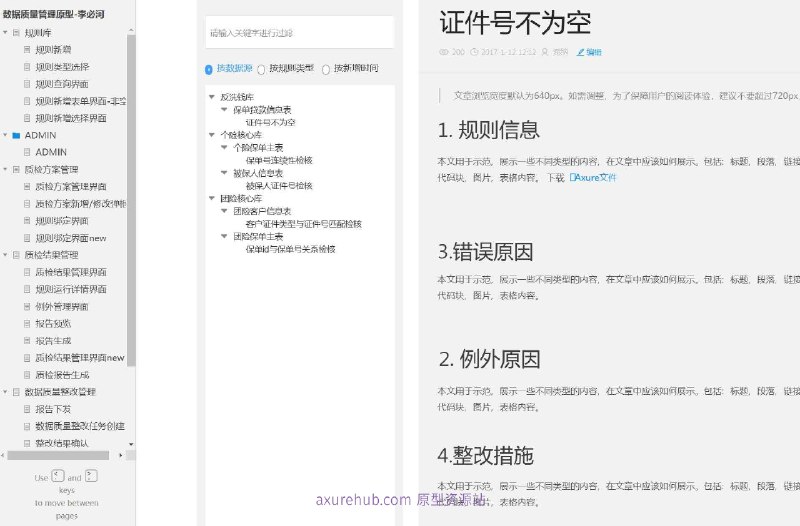Collapse the 保单付款信息表 tree node
The image size is (800, 526).
[224, 109]
